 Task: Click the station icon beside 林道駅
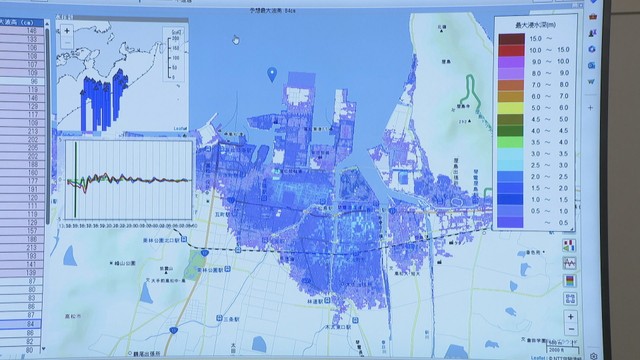click(327, 300)
